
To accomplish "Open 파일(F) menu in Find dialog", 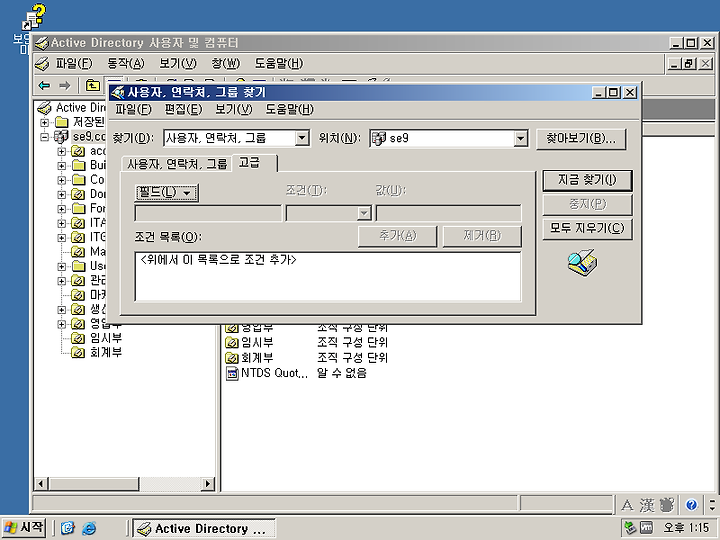I will [x=133, y=109].
